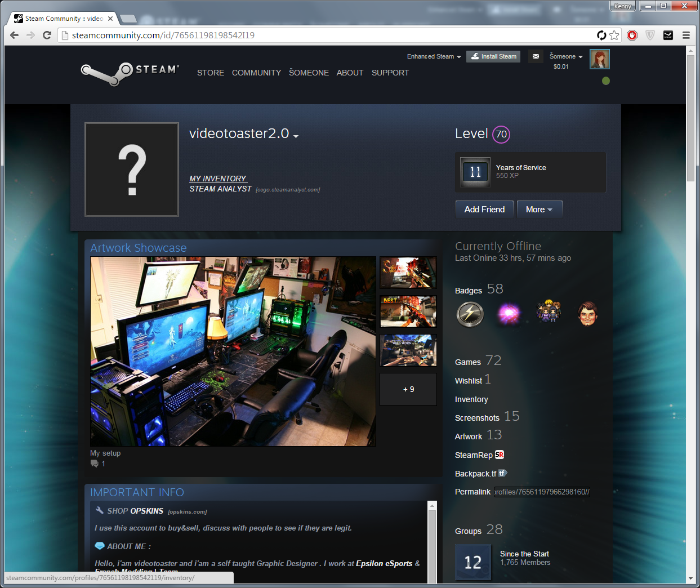Reload the page using the browser refresh button
This screenshot has height=588, width=700.
click(x=47, y=35)
